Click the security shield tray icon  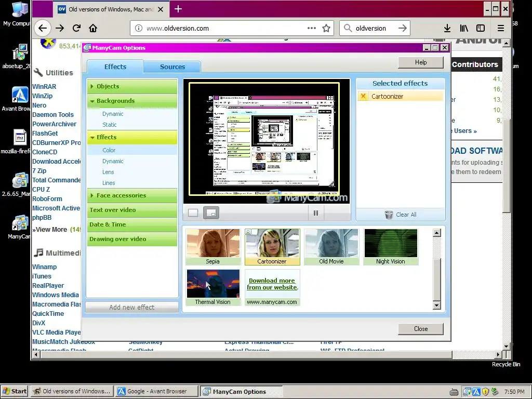tap(485, 392)
